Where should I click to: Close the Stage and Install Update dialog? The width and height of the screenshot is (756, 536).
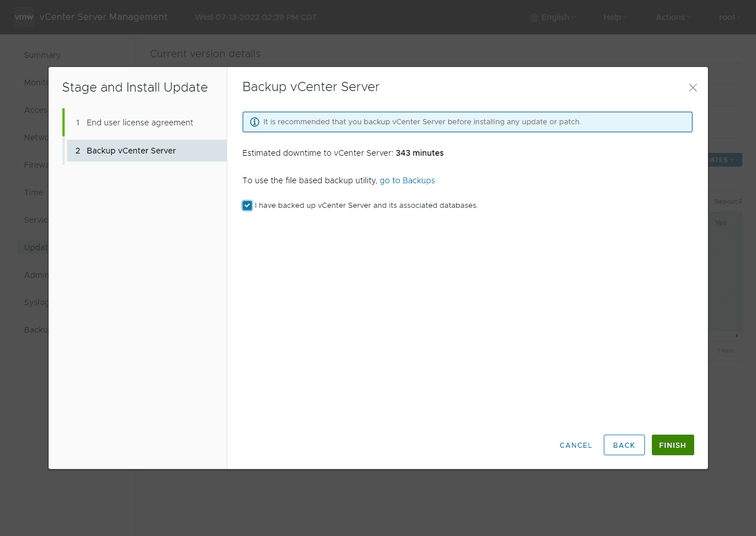click(x=692, y=88)
